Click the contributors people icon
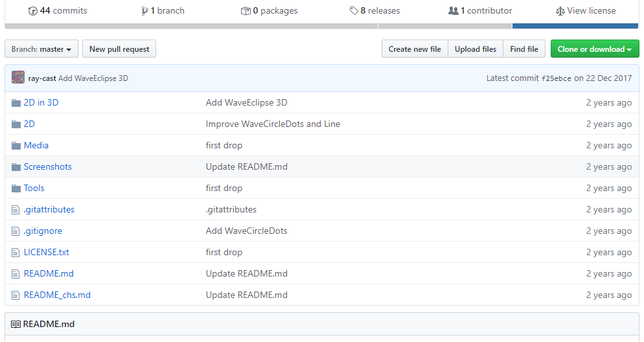Screen dimensions: 644x342 [x=453, y=11]
